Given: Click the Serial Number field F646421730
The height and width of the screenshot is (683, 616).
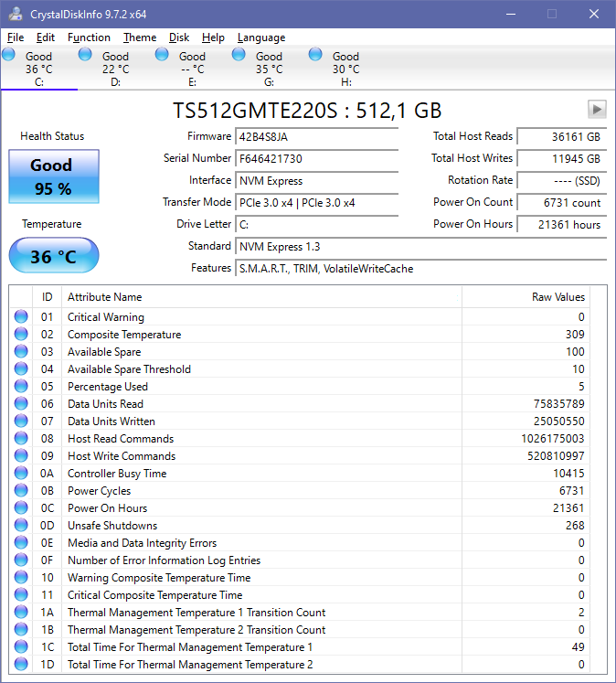Looking at the screenshot, I should [x=316, y=158].
